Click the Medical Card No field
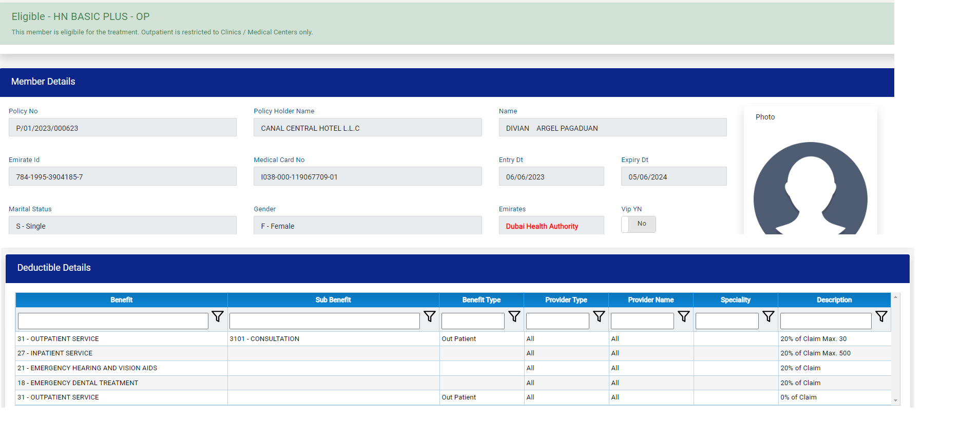 [x=368, y=176]
